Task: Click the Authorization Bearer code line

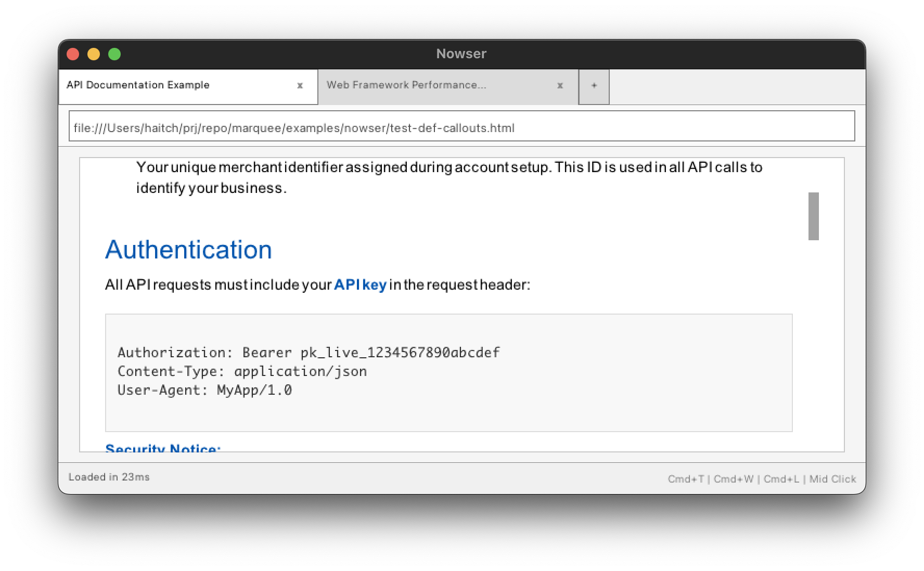Action: coord(309,353)
